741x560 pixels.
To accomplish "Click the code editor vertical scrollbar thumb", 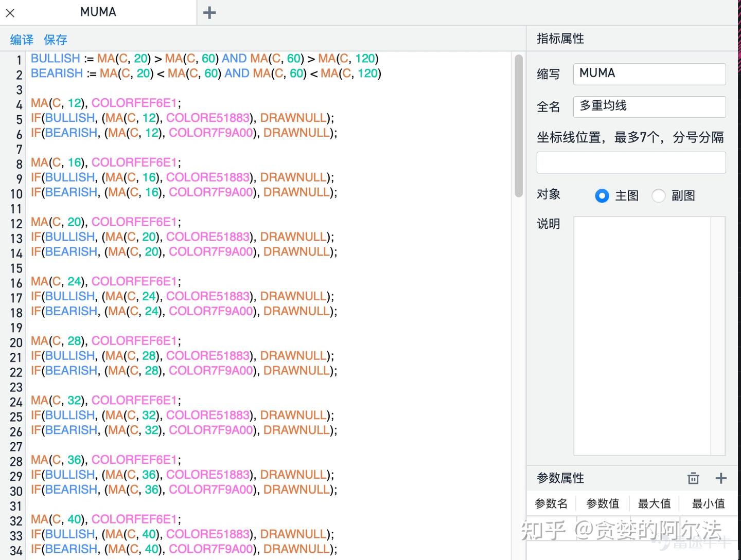I will (519, 126).
